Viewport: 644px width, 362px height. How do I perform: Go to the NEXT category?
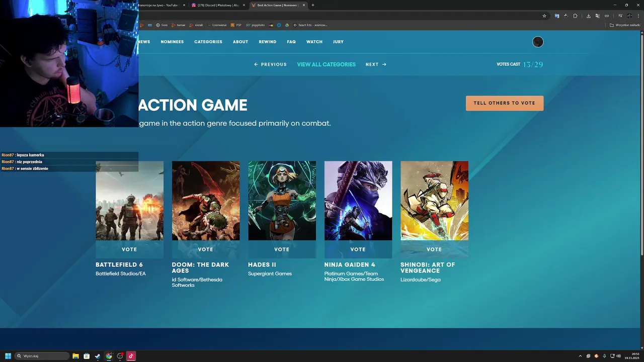pos(376,64)
